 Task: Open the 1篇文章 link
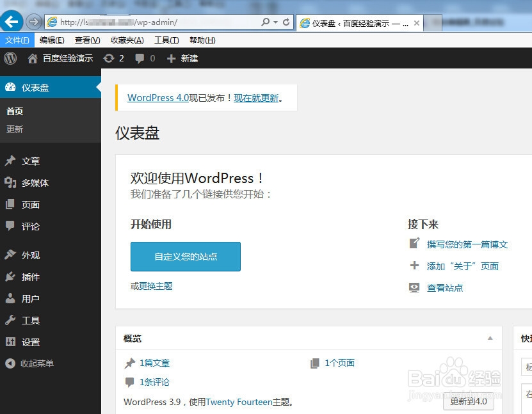click(x=154, y=363)
